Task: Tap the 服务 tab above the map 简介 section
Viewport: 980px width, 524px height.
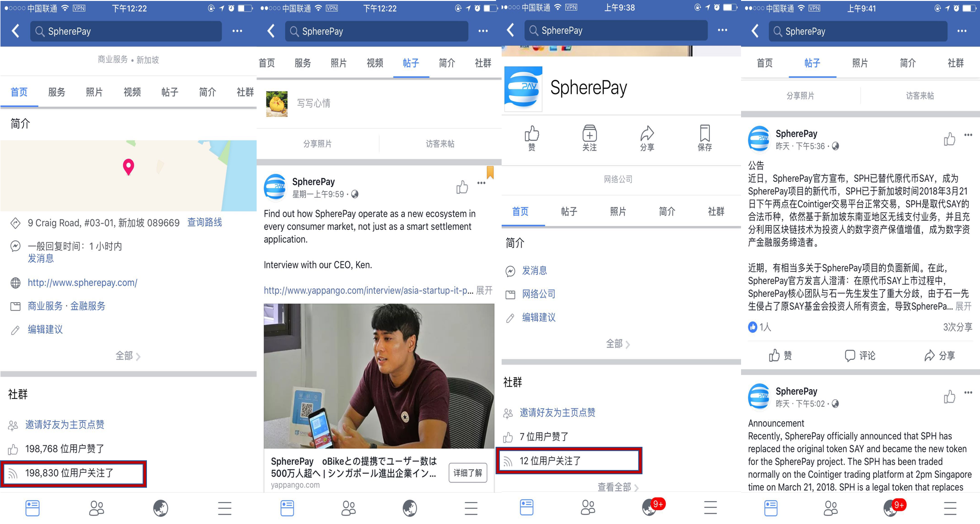Action: coord(57,92)
